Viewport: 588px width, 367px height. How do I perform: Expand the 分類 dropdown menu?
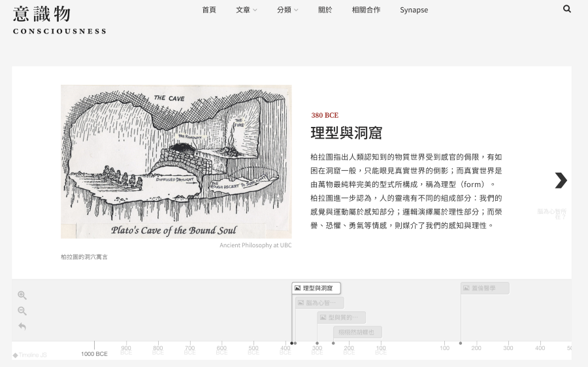[287, 10]
